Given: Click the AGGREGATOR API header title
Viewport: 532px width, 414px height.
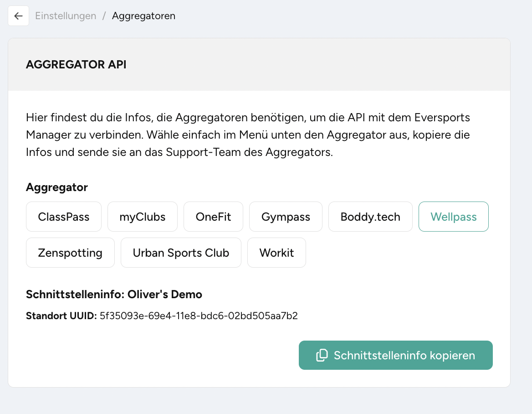Looking at the screenshot, I should pos(76,65).
